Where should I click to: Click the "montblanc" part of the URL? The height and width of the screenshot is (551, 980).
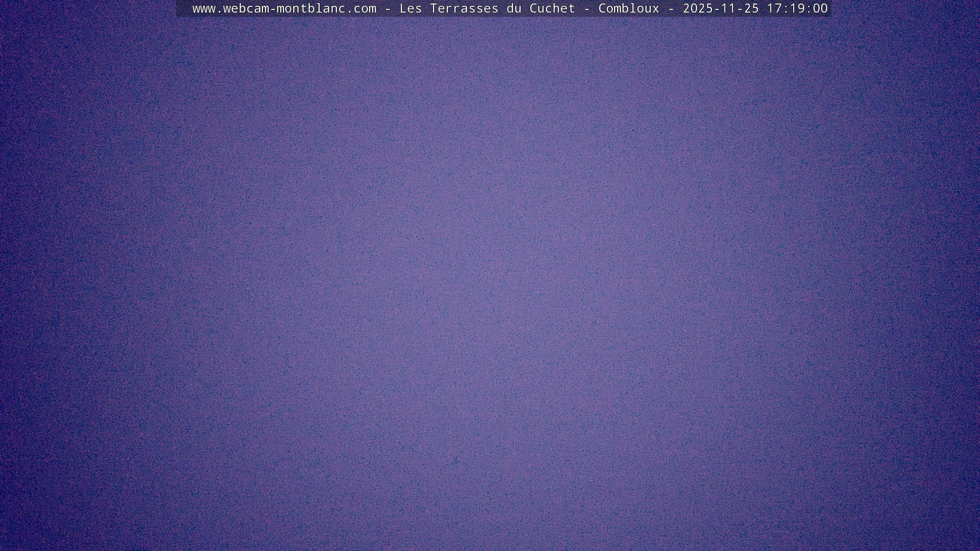pos(311,8)
